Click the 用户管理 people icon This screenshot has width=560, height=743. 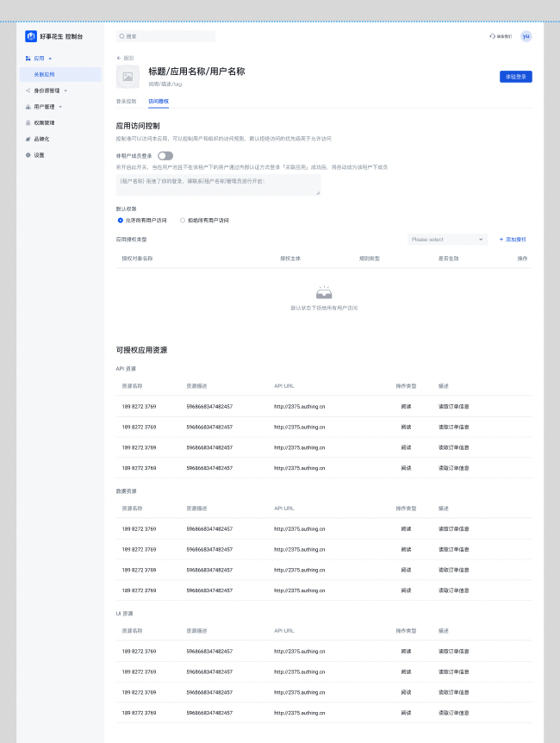(x=28, y=107)
